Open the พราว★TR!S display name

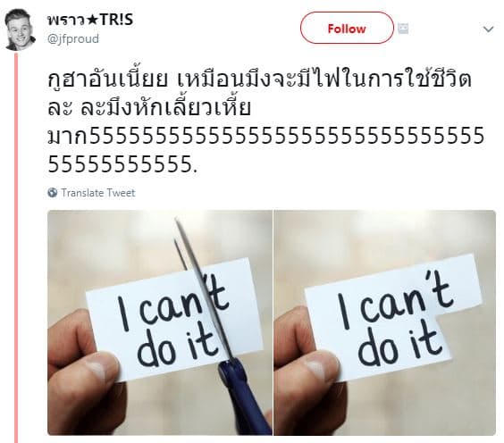tap(90, 20)
